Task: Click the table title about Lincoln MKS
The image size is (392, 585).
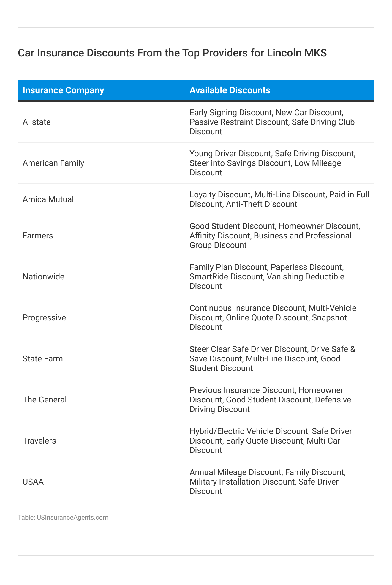Action: (x=172, y=53)
